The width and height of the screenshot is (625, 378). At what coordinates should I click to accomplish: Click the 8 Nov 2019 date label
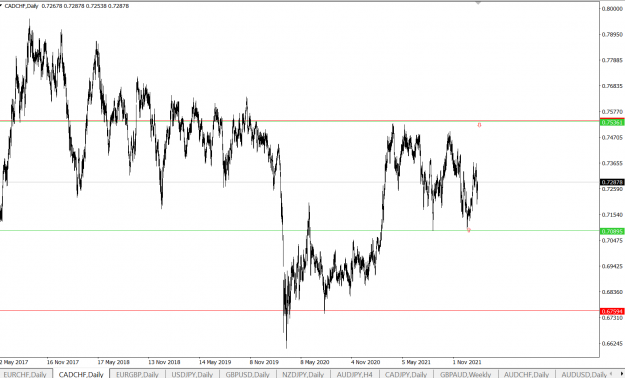pyautogui.click(x=264, y=362)
